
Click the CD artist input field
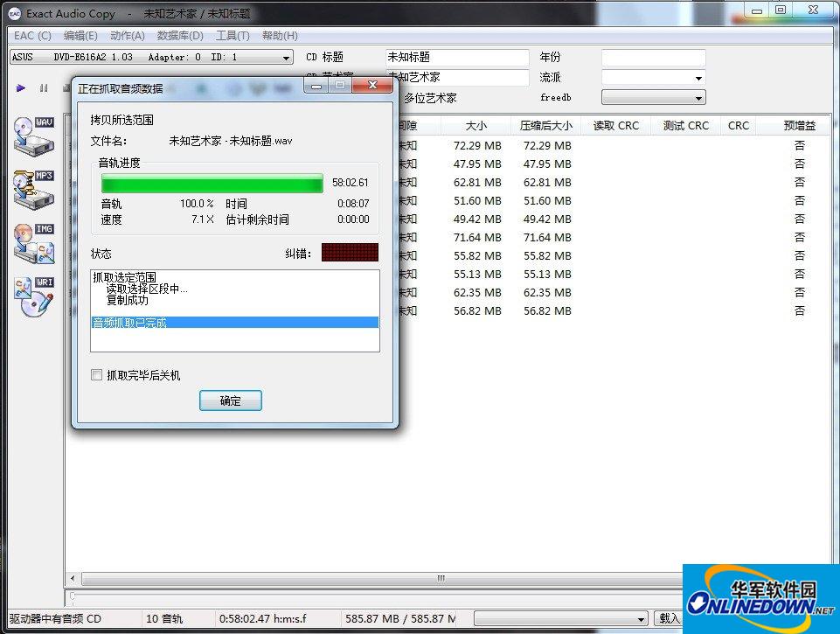point(457,77)
